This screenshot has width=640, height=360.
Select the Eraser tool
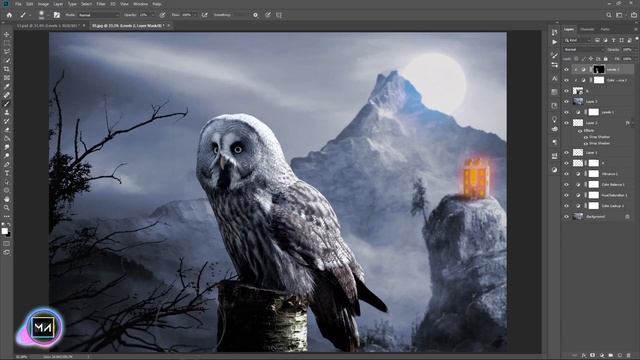pyautogui.click(x=7, y=130)
